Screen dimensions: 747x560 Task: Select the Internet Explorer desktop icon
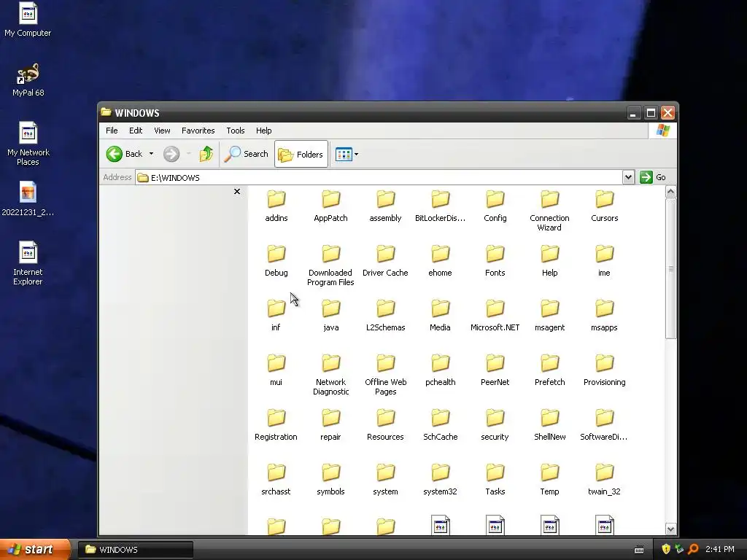(x=28, y=264)
